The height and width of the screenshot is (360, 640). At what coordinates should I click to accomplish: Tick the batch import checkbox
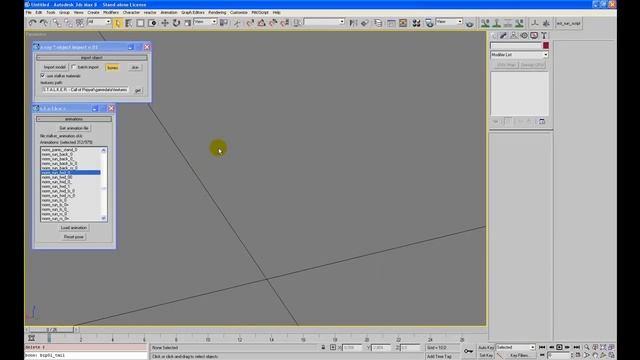pyautogui.click(x=74, y=67)
